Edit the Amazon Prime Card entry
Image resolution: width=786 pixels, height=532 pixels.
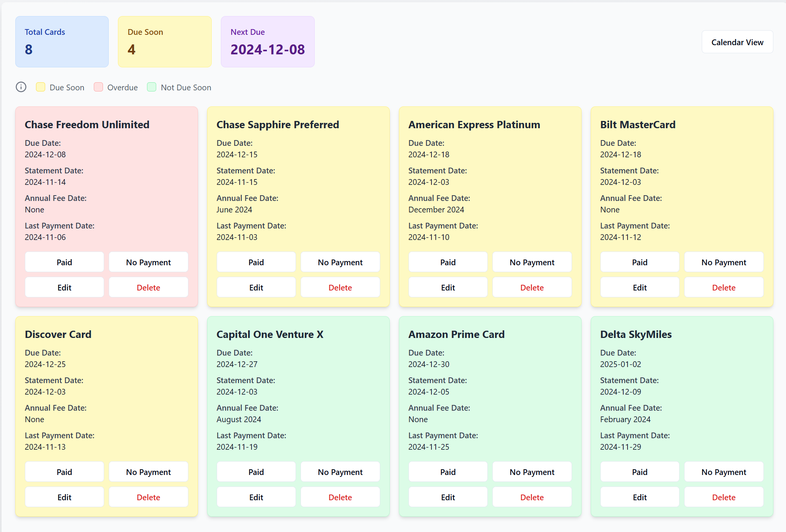click(448, 497)
